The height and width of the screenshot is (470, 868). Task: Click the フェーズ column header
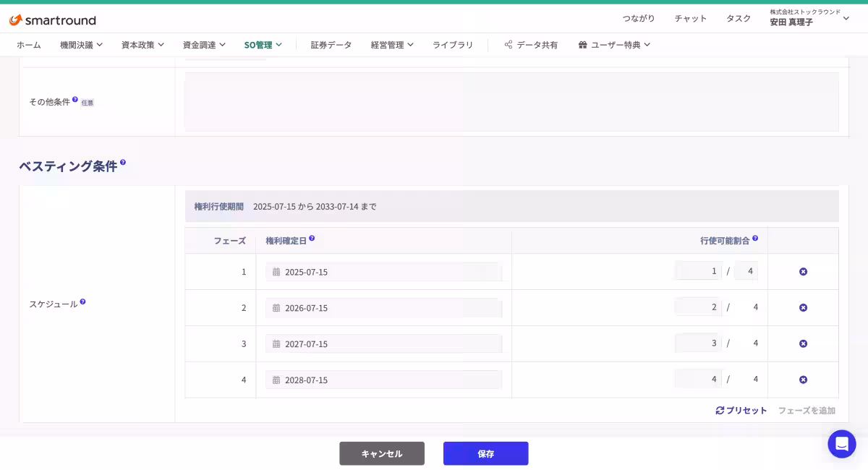pyautogui.click(x=229, y=241)
